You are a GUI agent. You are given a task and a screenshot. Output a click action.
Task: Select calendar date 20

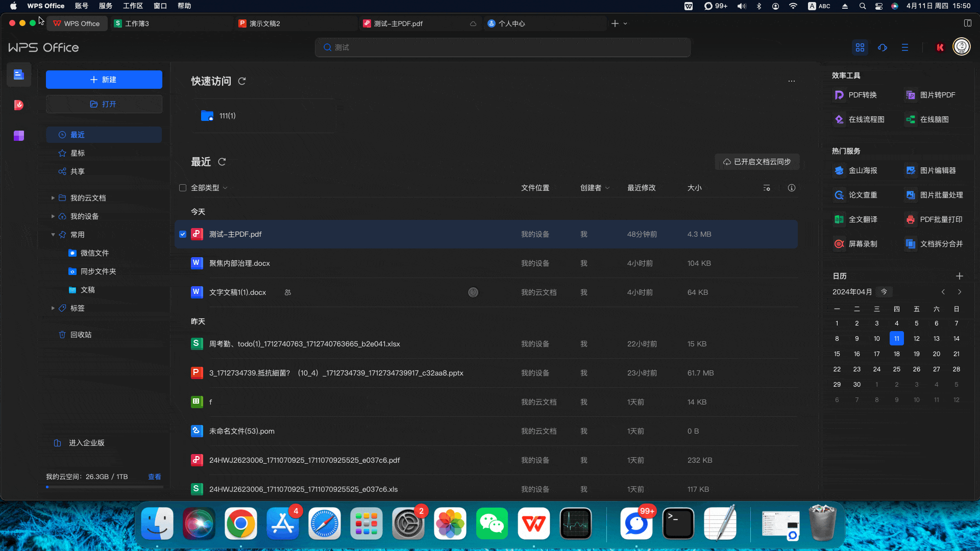pos(937,354)
